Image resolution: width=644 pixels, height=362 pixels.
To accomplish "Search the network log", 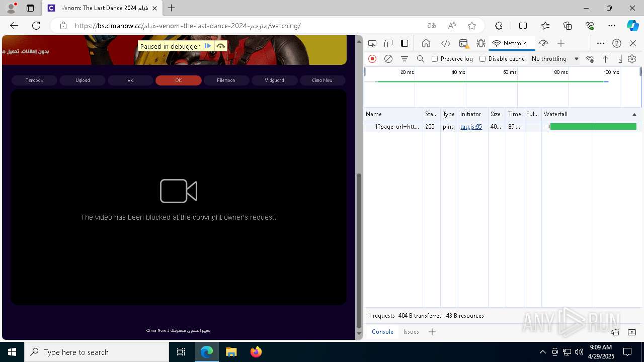I will (x=421, y=59).
